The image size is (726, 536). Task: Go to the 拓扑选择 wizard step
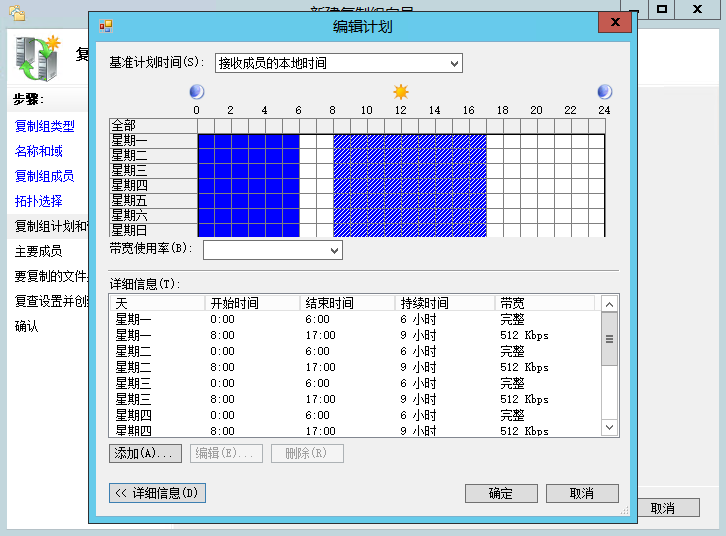38,201
